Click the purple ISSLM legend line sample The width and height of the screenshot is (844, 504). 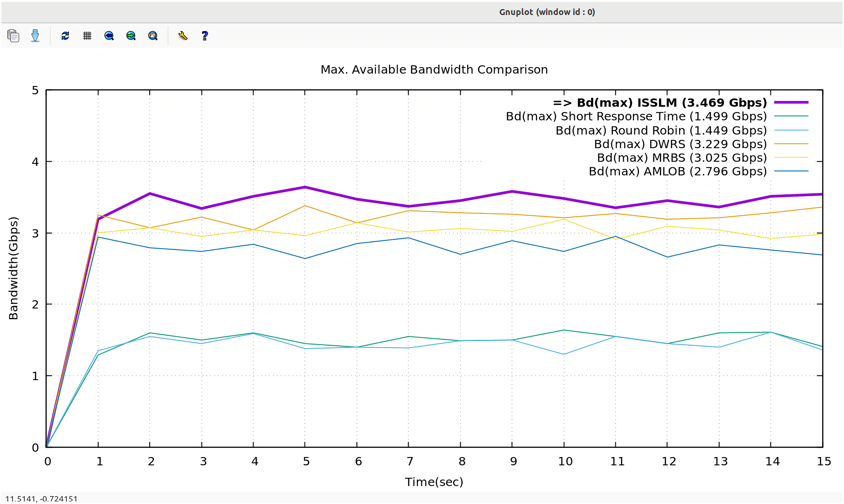click(791, 102)
